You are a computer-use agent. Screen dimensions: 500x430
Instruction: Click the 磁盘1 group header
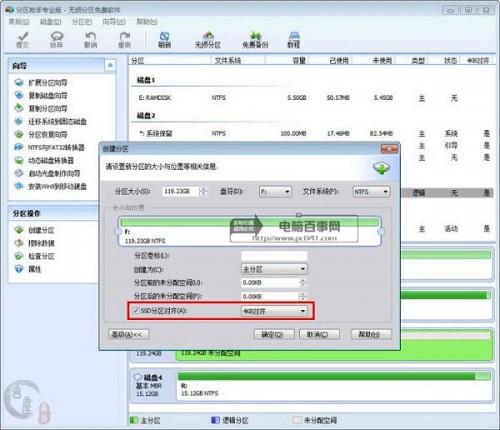(146, 80)
